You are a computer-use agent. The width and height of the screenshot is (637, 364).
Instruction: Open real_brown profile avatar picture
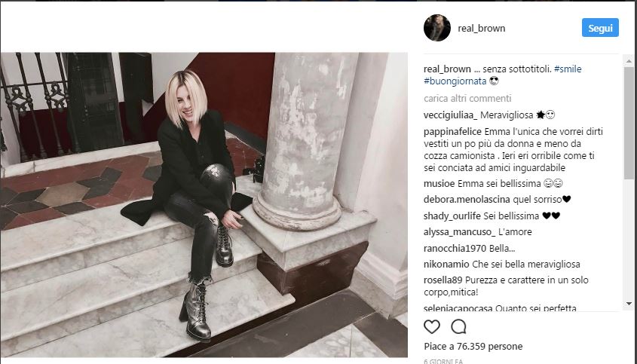[x=437, y=28]
